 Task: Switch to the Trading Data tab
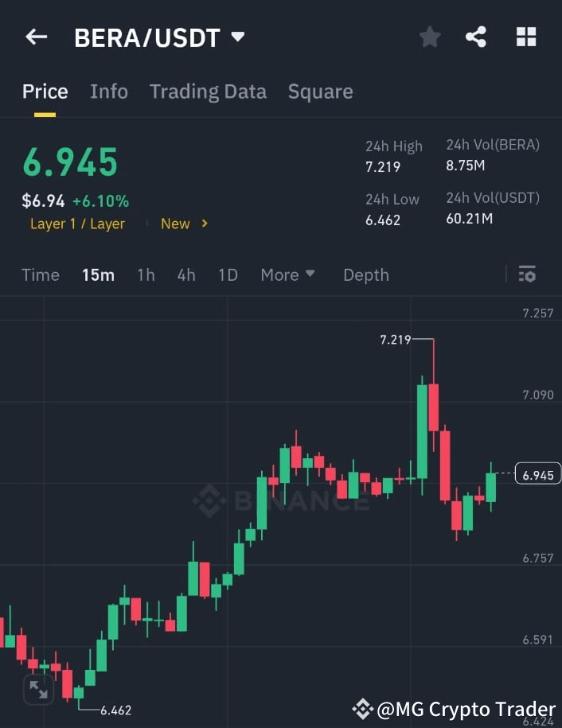point(208,91)
